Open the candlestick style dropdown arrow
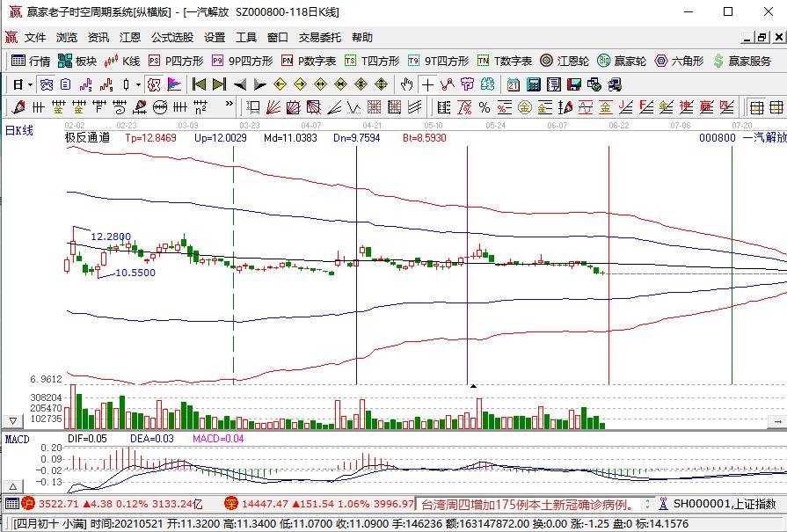The image size is (787, 532). (137, 84)
